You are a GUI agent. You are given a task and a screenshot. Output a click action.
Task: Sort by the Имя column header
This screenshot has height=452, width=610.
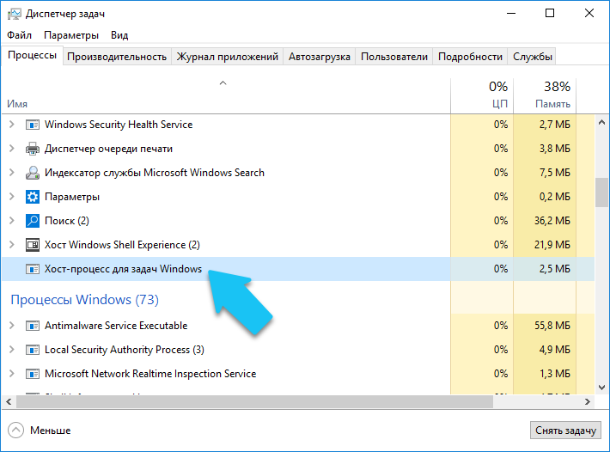coord(226,96)
